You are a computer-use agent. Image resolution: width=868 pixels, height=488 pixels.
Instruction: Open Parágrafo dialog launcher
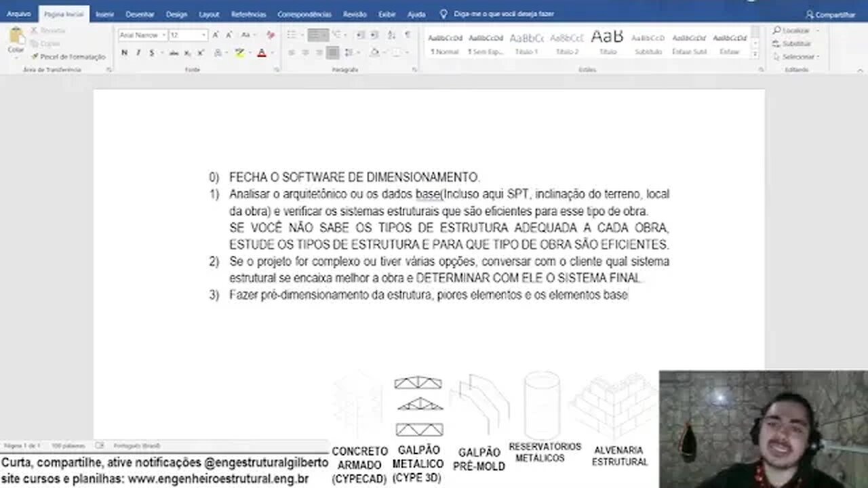click(414, 70)
